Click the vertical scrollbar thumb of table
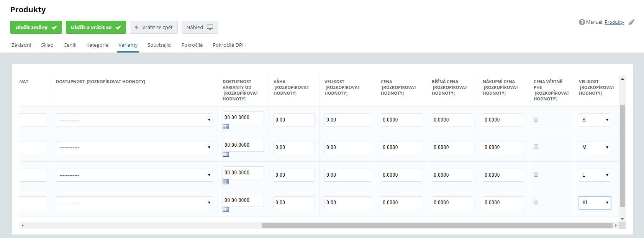Viewport: 644px width, 238px height. (x=622, y=156)
